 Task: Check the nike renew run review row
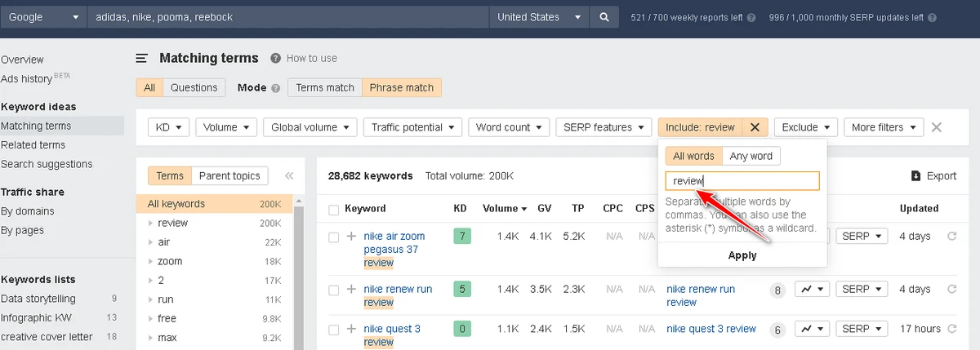click(x=333, y=290)
